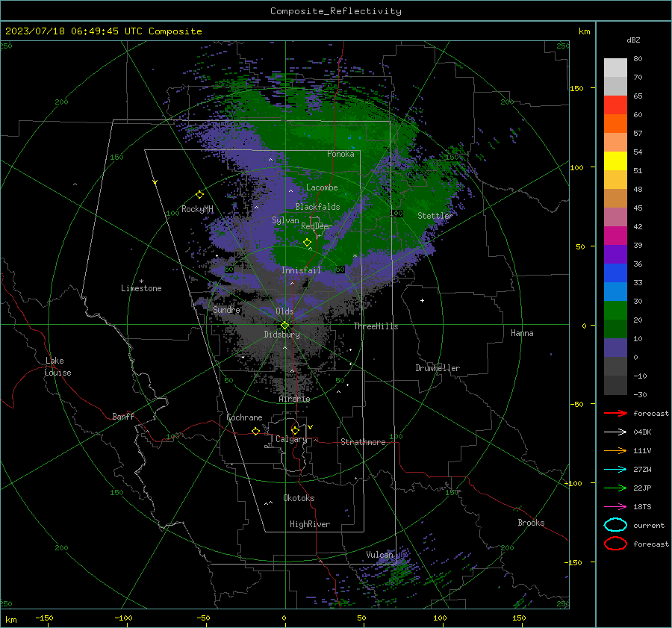672x628 pixels.
Task: Select the Stettler label on map
Action: click(435, 216)
